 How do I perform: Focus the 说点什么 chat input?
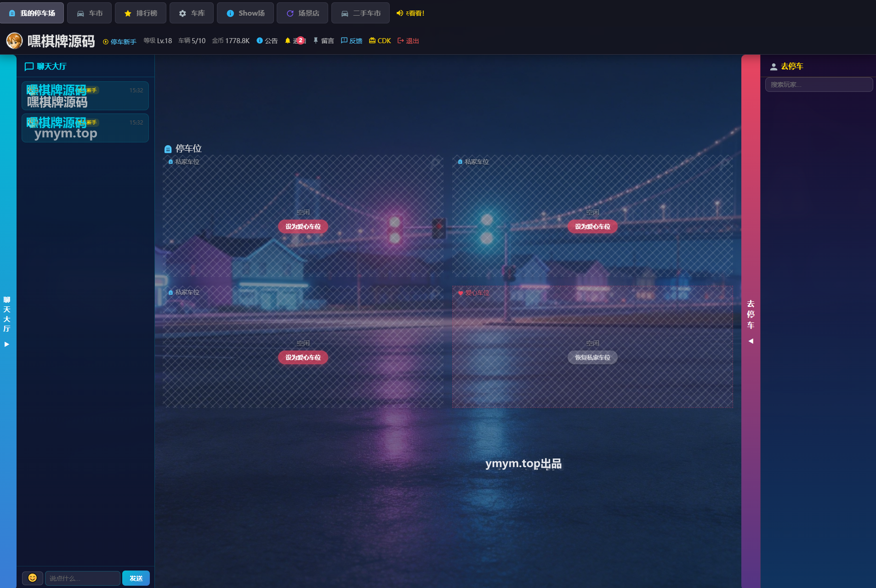[83, 578]
